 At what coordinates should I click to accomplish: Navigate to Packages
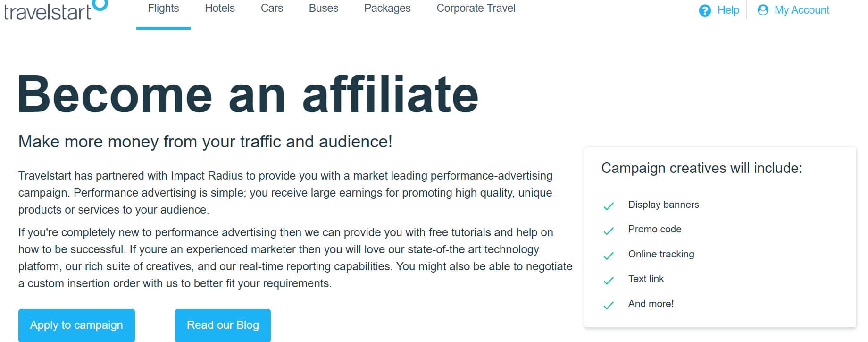387,9
